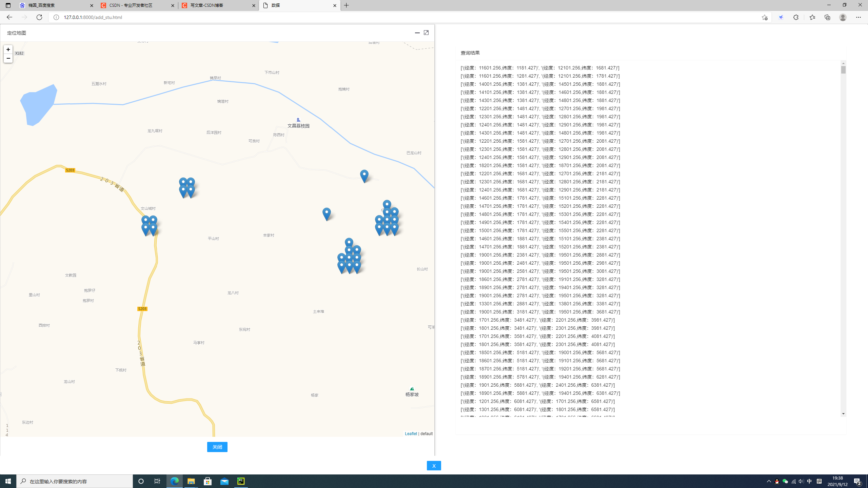Zoom out the Leaflet map
Image resolution: width=868 pixels, height=488 pixels.
(x=8, y=58)
